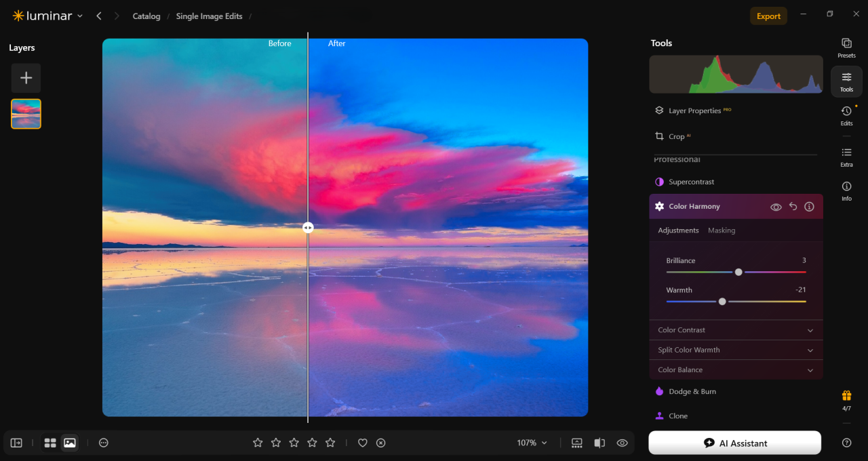Click the Brilliance value 3
Screen dimensions: 868x461
pos(804,260)
